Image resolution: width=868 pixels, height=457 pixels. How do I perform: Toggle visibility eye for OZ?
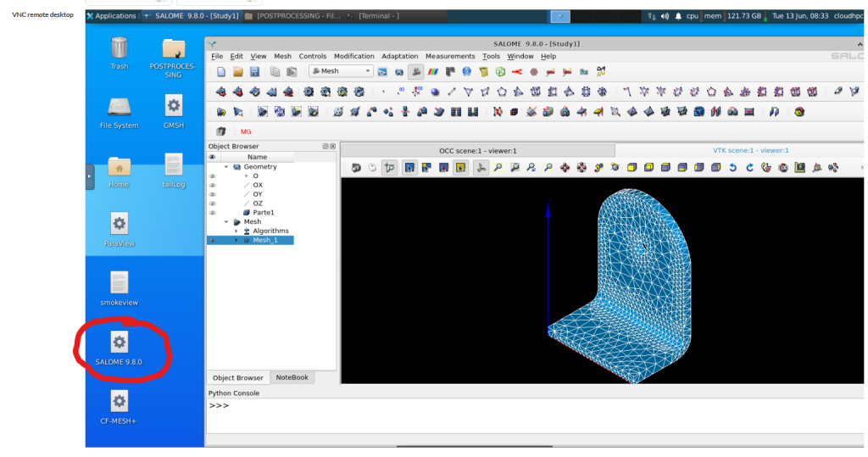(213, 203)
